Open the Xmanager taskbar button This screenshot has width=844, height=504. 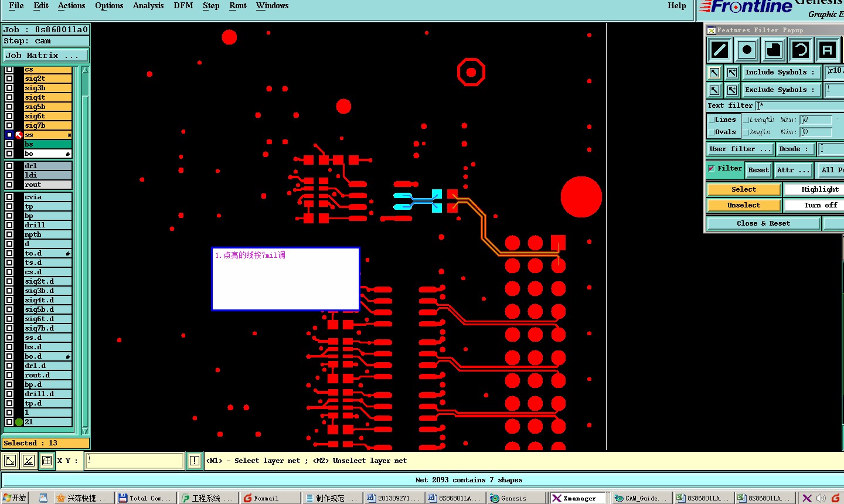pos(577,498)
